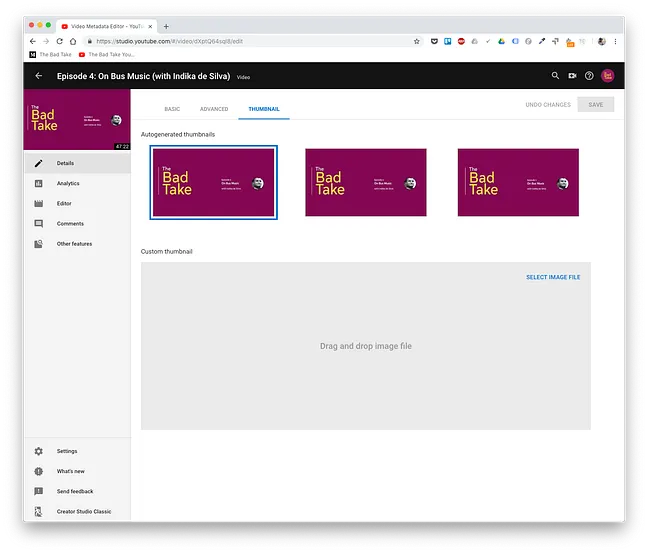
Task: Select the second autogenerated thumbnail
Action: (366, 182)
